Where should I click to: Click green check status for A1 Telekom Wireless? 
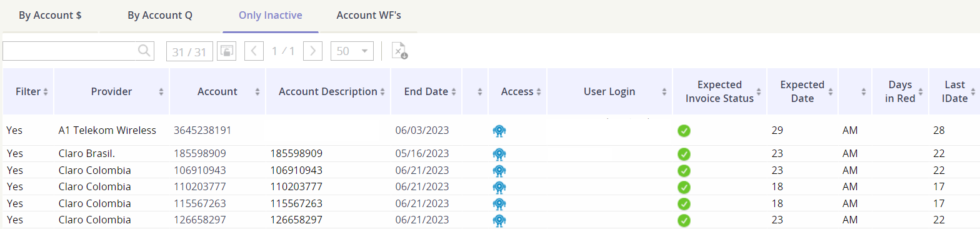coord(684,131)
